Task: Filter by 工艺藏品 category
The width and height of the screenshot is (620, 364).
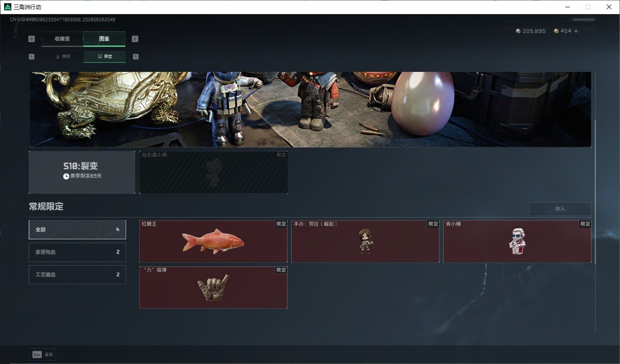Action: (x=77, y=275)
